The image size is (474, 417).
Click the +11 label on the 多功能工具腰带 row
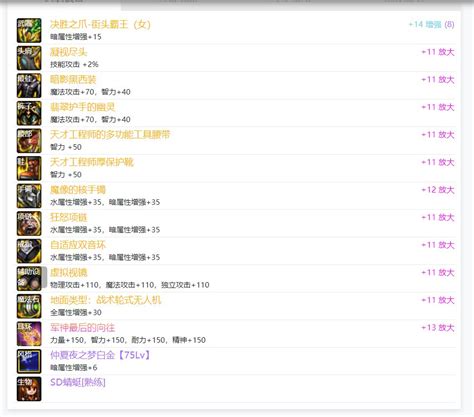pyautogui.click(x=438, y=135)
